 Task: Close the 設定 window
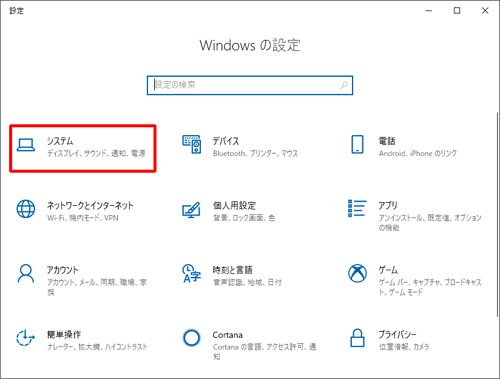[485, 11]
